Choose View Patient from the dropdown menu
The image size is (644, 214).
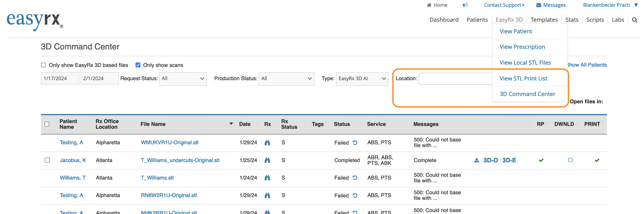click(530, 31)
